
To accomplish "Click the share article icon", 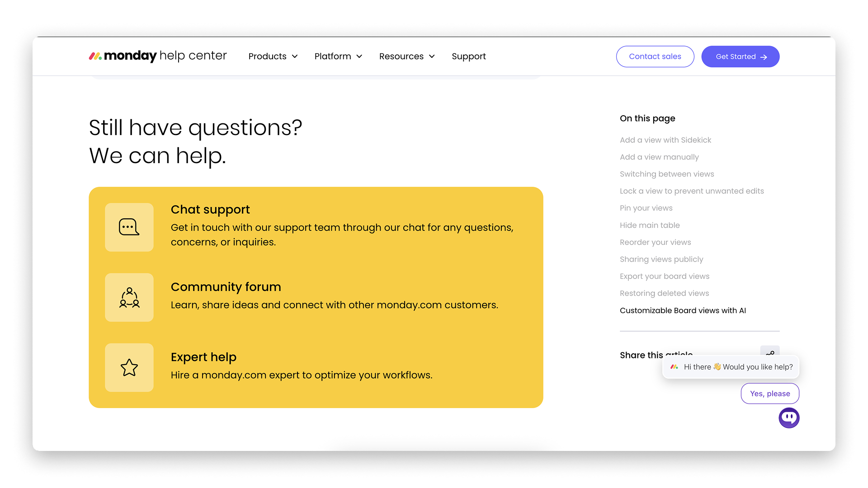I will click(770, 352).
